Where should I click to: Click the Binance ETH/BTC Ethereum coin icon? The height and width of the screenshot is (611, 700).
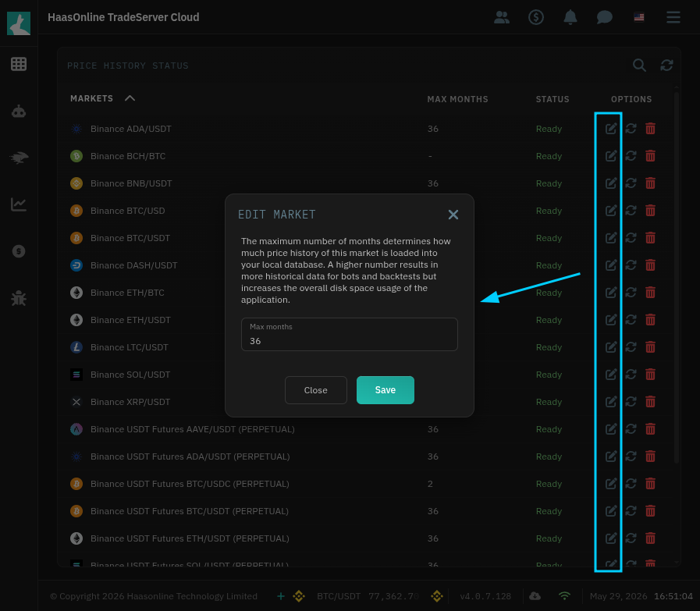pyautogui.click(x=76, y=293)
